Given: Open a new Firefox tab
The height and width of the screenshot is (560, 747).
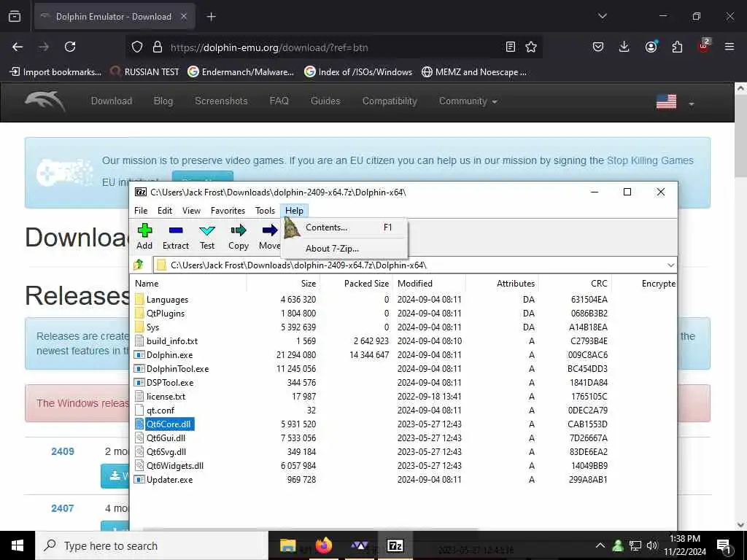Looking at the screenshot, I should [x=211, y=17].
